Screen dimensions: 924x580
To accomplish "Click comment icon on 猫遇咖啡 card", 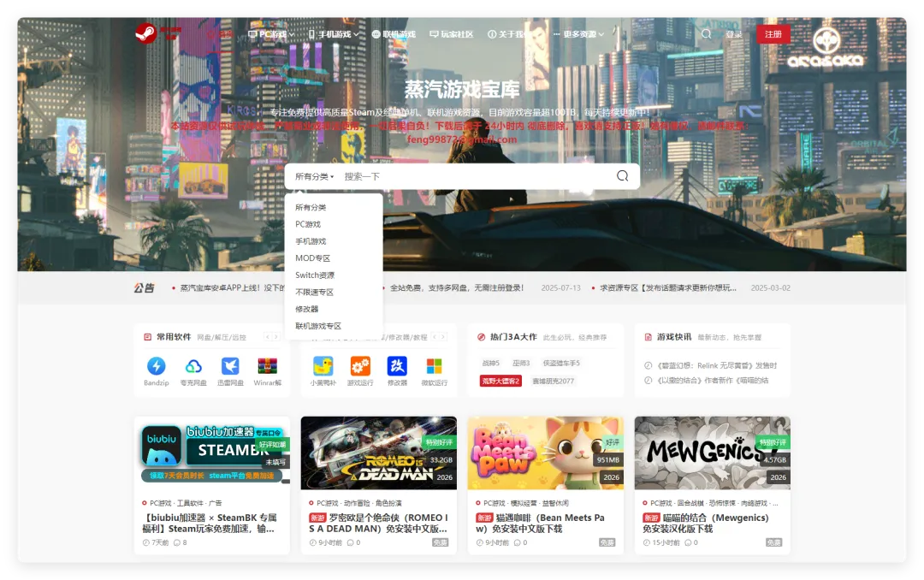I will (517, 542).
